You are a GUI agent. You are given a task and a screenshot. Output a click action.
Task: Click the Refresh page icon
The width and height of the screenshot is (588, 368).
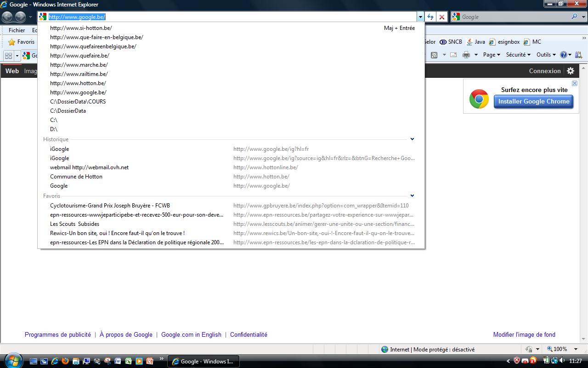[430, 17]
